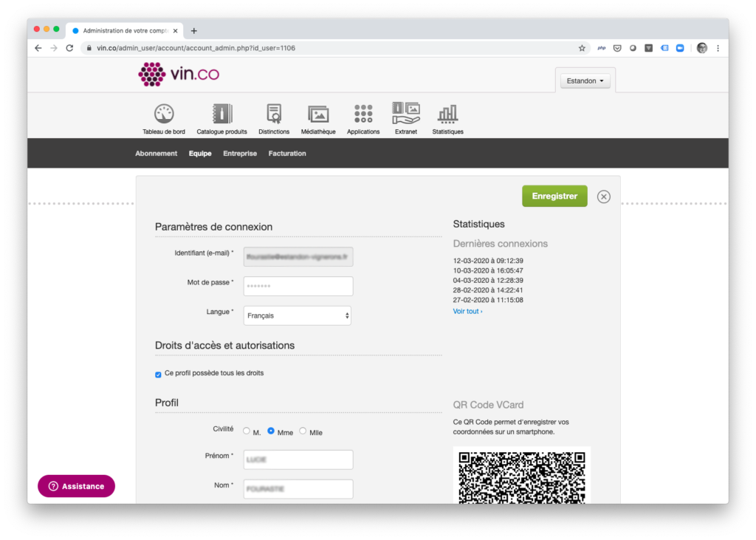Click the browser address bar URL

[x=196, y=48]
